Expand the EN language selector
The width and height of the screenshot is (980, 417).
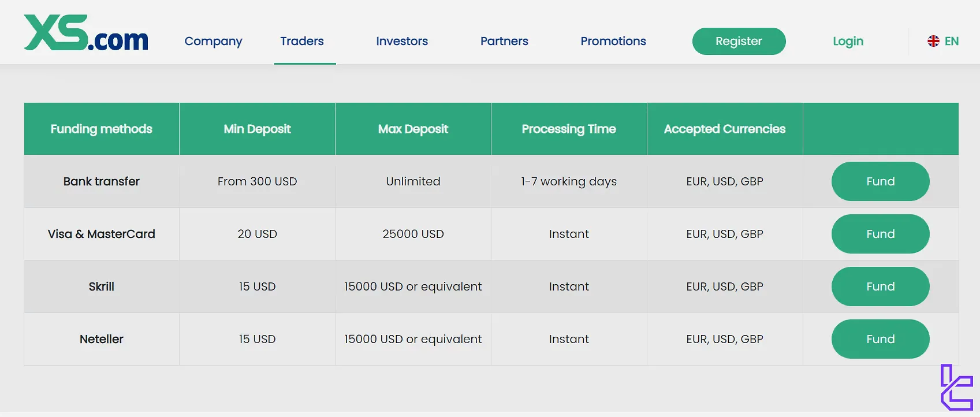(951, 41)
